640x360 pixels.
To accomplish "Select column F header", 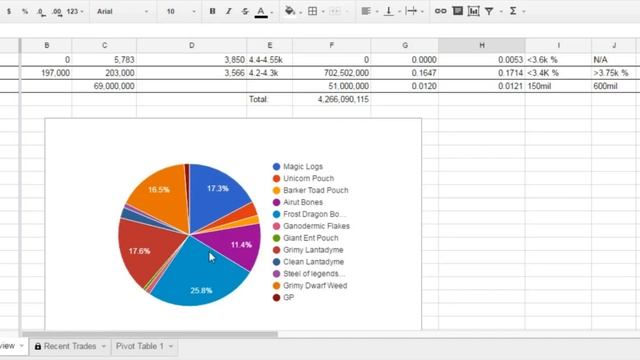I will click(331, 45).
